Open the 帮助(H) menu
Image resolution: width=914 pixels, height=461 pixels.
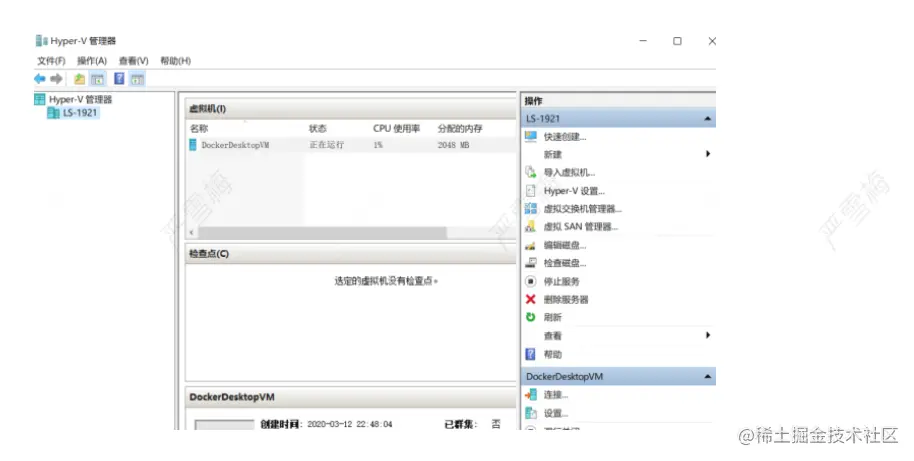(x=175, y=61)
